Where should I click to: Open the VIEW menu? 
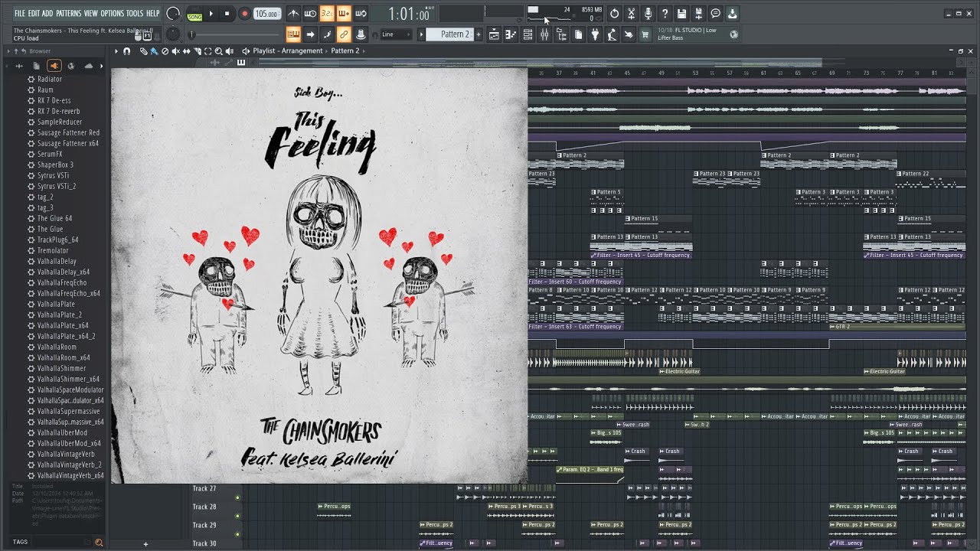click(x=91, y=14)
